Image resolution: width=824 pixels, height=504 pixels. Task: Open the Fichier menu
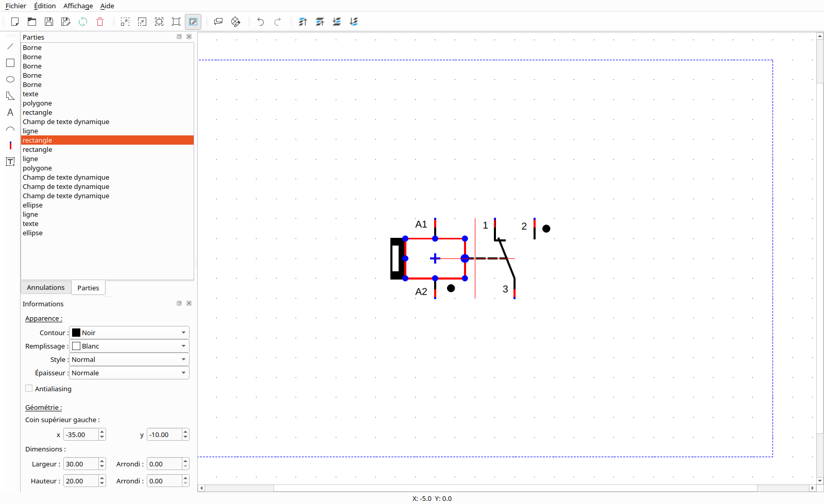(x=15, y=6)
